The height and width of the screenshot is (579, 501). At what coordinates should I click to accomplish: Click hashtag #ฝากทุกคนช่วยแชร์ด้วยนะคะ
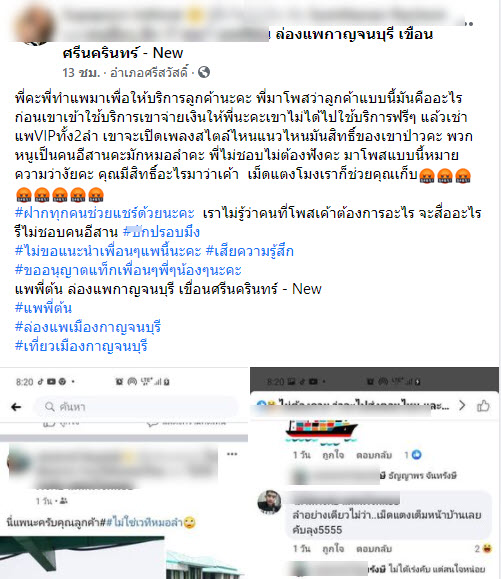104,213
